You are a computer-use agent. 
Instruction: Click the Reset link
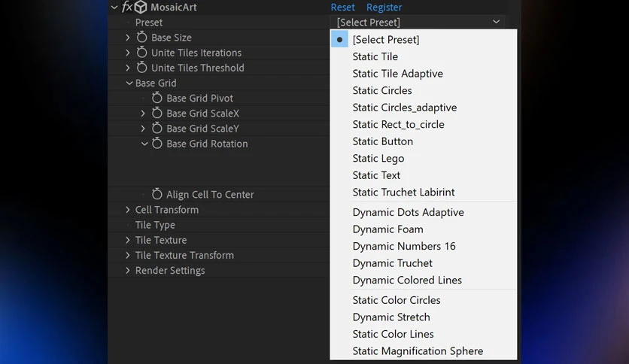[342, 8]
